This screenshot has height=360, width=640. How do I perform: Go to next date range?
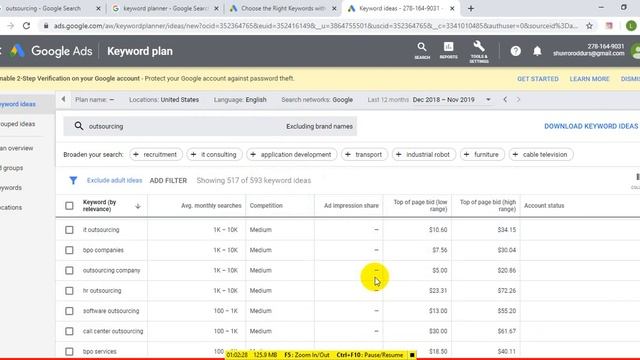click(518, 100)
